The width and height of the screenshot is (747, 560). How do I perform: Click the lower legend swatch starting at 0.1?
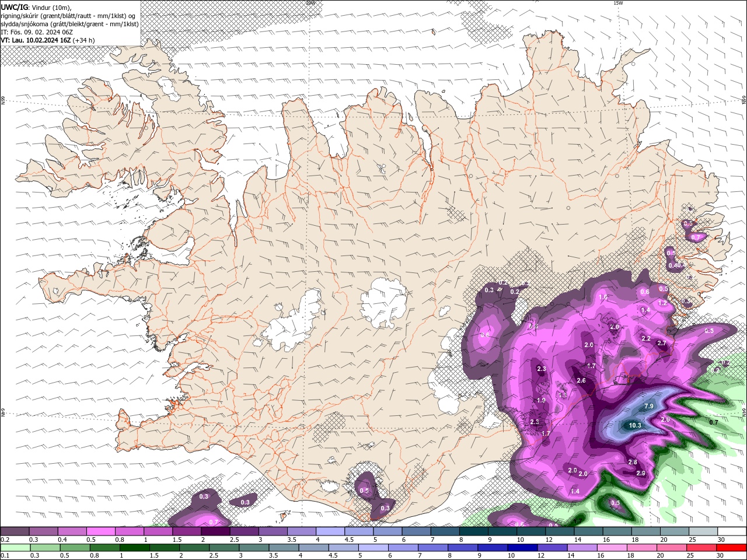tap(15, 548)
